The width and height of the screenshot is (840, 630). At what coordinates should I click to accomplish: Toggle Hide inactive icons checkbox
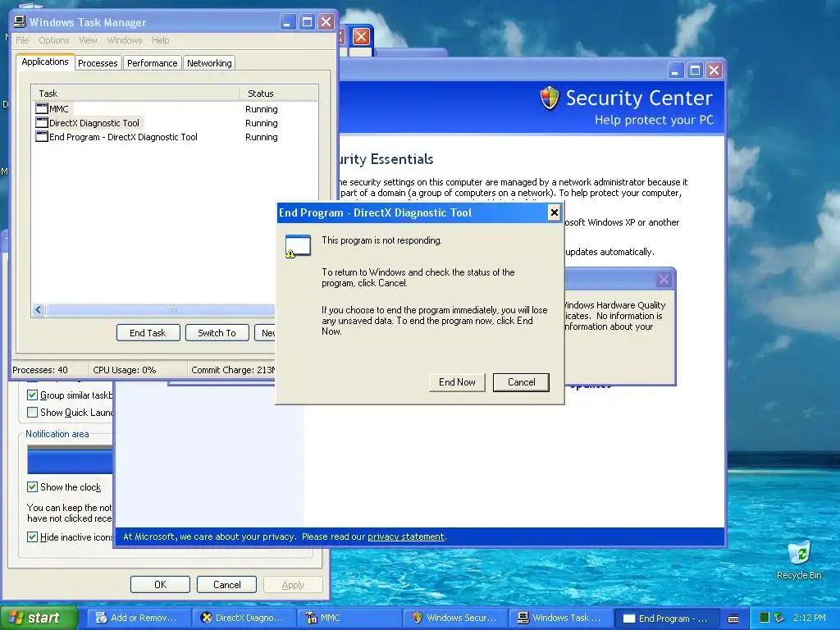[32, 536]
